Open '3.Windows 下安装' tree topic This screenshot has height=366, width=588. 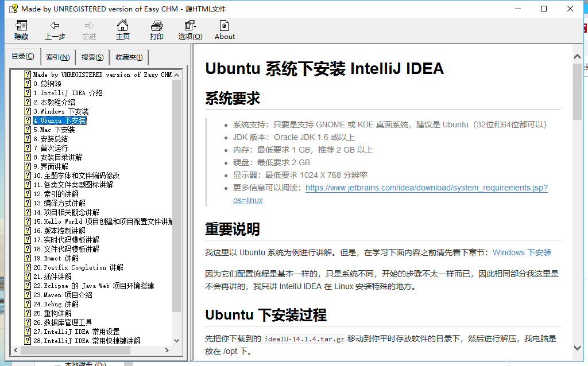tap(61, 111)
